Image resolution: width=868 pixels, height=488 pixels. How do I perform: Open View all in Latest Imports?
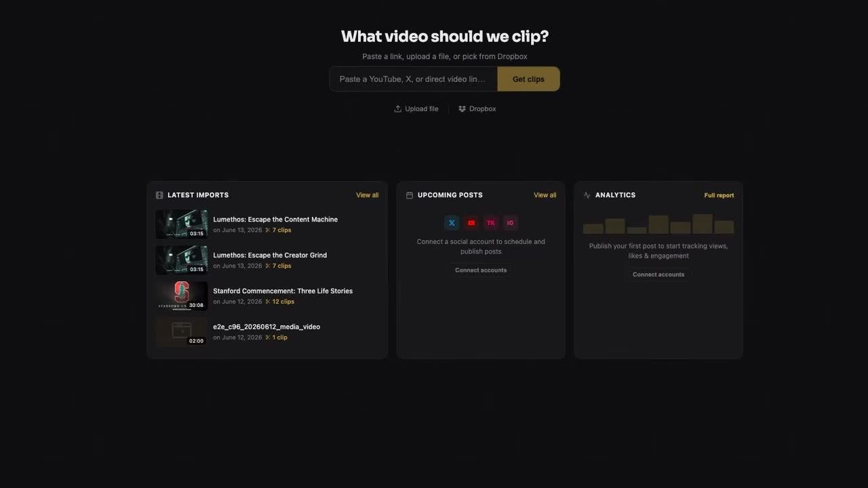pyautogui.click(x=368, y=195)
